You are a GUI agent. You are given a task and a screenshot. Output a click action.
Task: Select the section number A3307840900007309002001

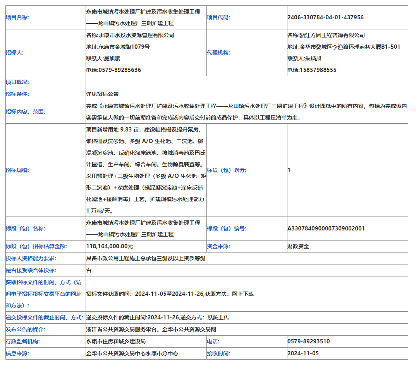coord(326,228)
